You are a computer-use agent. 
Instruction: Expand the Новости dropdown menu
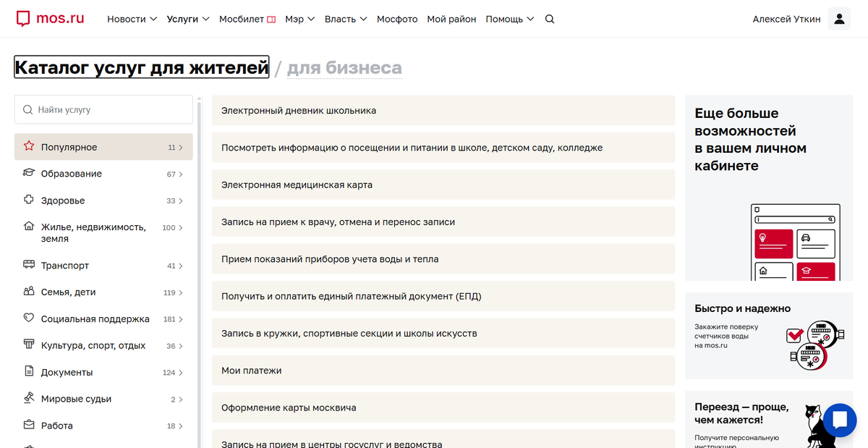pyautogui.click(x=132, y=20)
